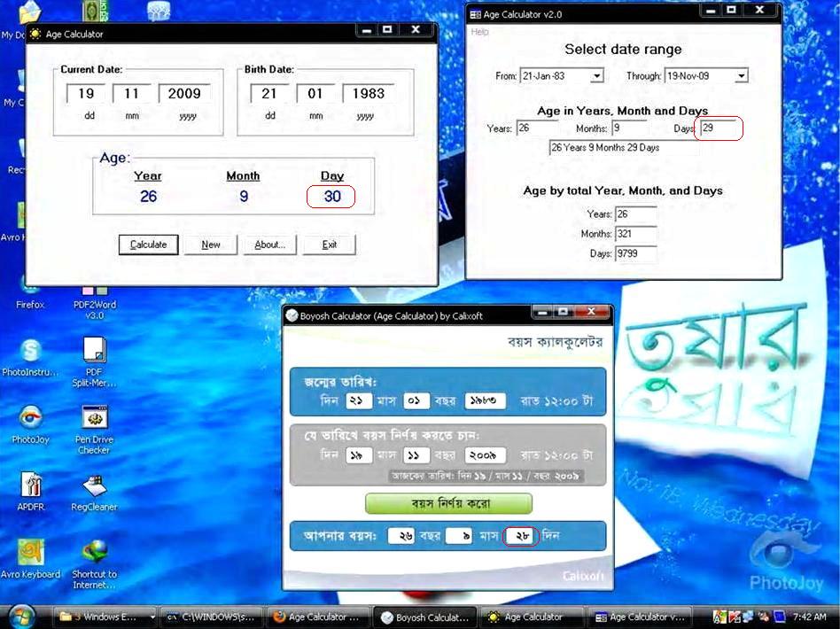Open the Avro Keyboard desktop icon

tap(30, 559)
